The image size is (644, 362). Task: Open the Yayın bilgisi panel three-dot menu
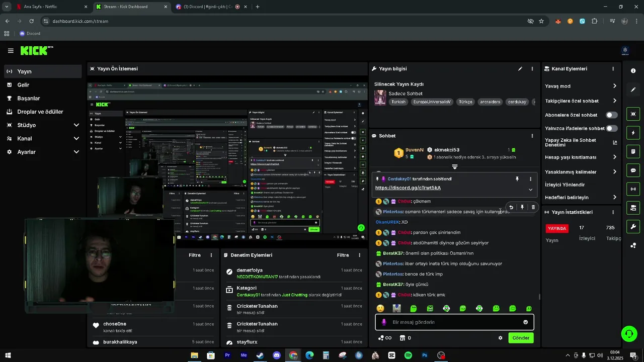click(x=532, y=69)
